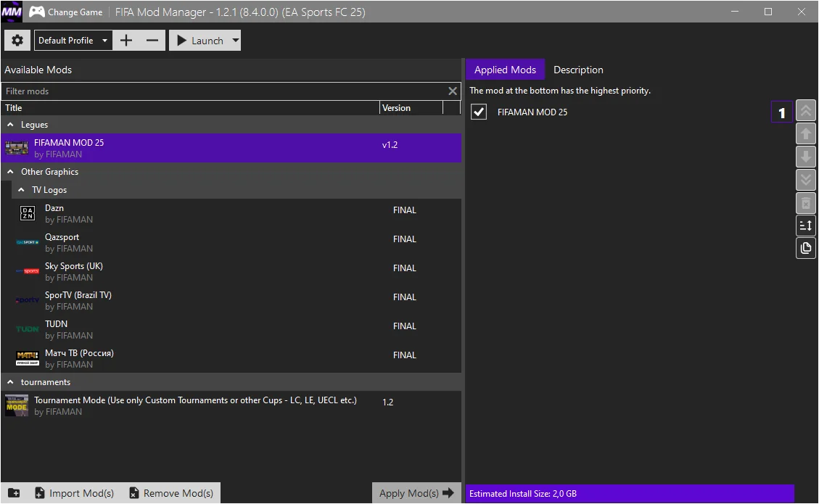Viewport: 819px width, 504px height.
Task: Click the Qazsport logo icon
Action: (x=27, y=242)
